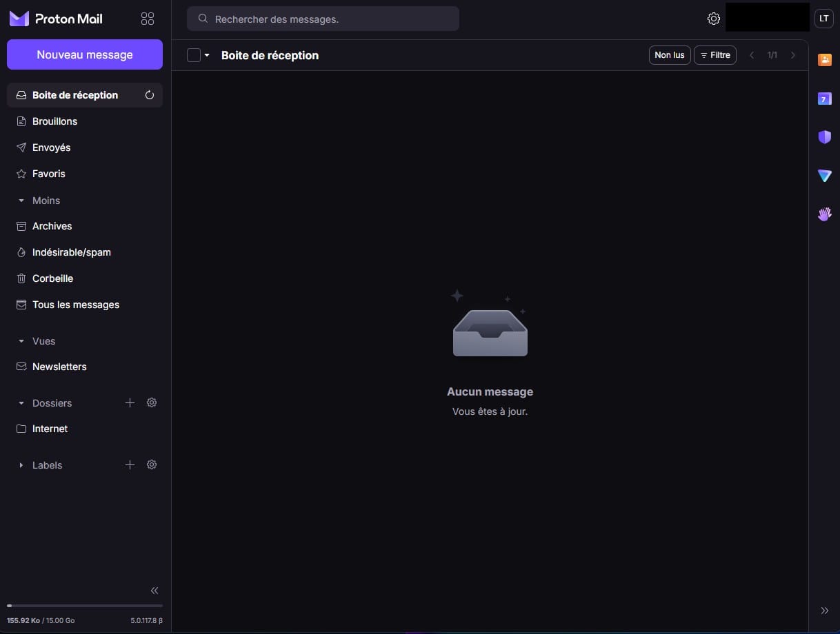
Task: Expand the Labels section
Action: [x=41, y=465]
